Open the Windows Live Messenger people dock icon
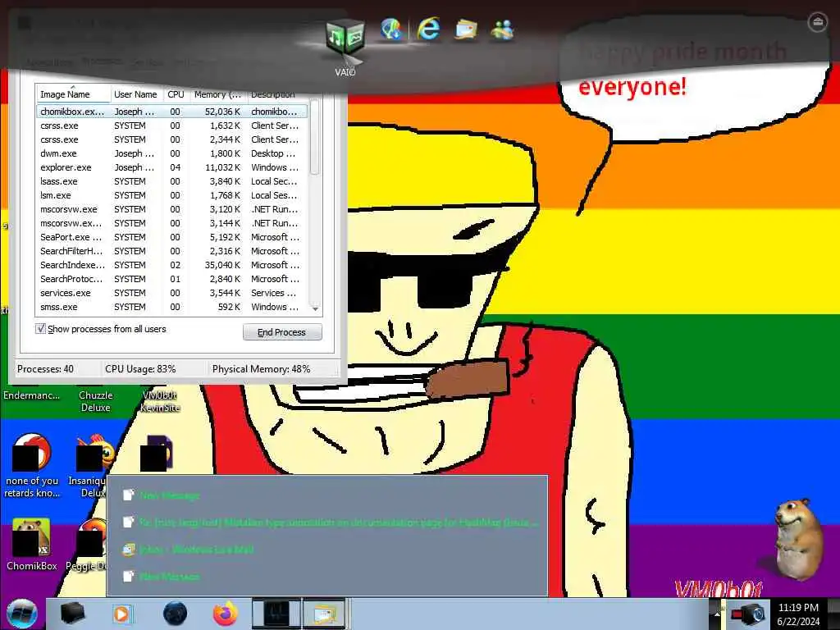This screenshot has width=840, height=630. click(503, 30)
